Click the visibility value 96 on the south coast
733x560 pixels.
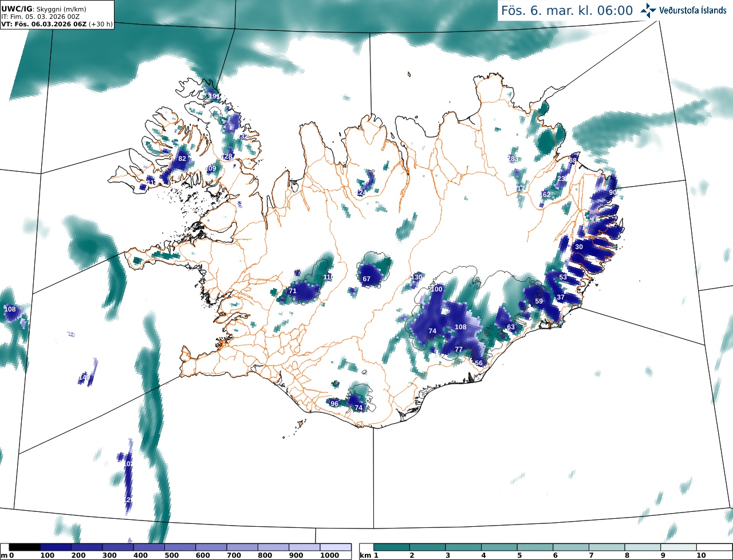click(x=334, y=404)
